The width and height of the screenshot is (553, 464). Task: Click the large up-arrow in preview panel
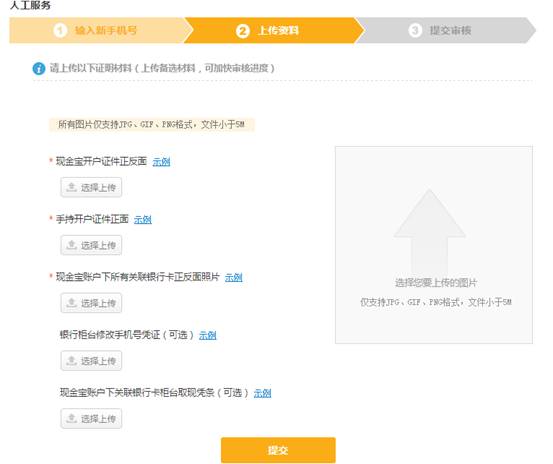click(x=430, y=231)
